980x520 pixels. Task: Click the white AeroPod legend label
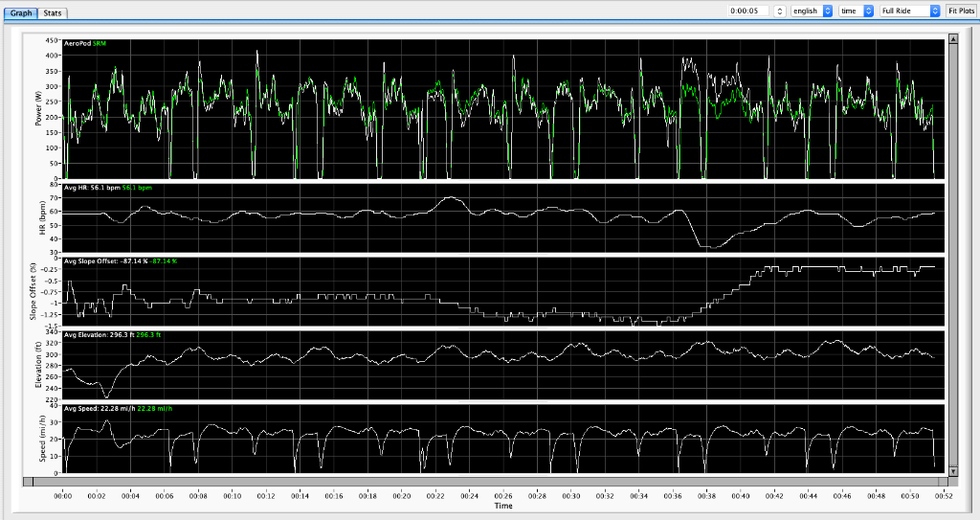[77, 44]
